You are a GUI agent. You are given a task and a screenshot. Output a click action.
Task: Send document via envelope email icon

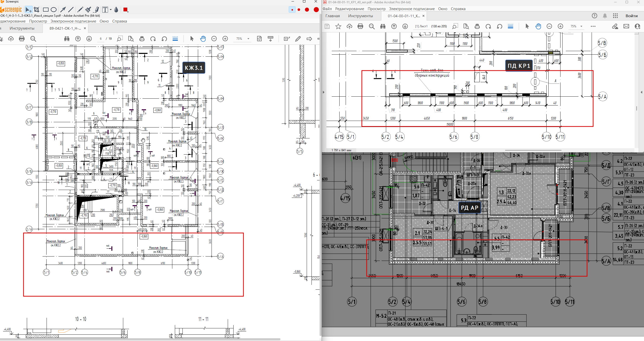626,26
